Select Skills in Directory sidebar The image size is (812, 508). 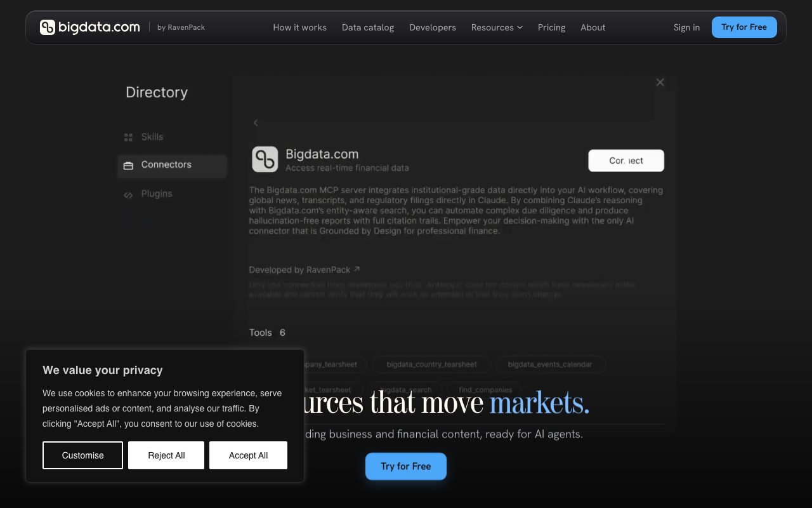click(x=152, y=137)
